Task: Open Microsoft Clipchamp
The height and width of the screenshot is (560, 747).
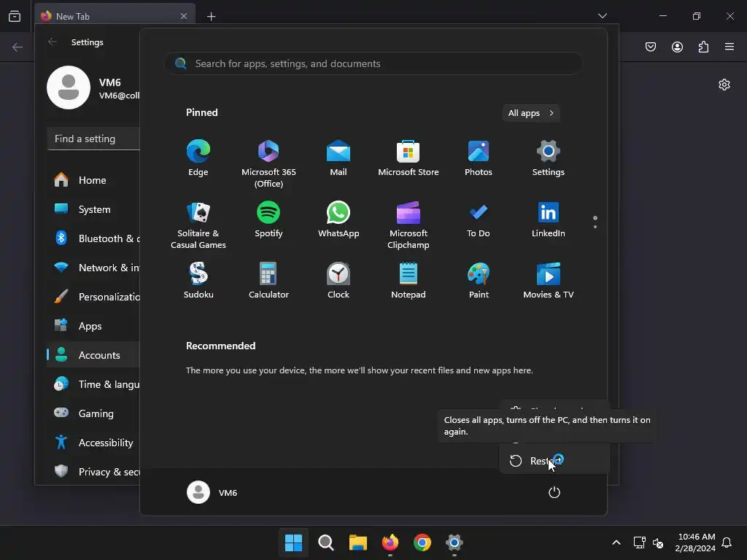Action: coord(409,225)
